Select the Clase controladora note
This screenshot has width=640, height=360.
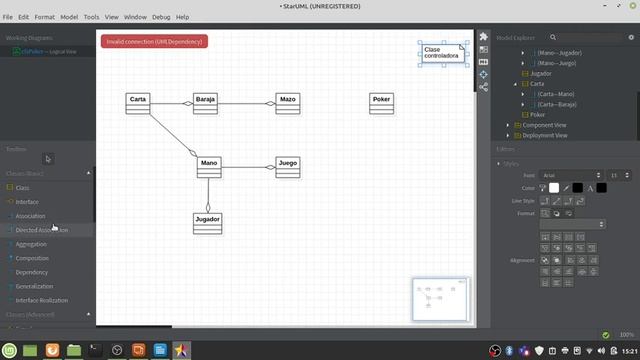coord(443,53)
